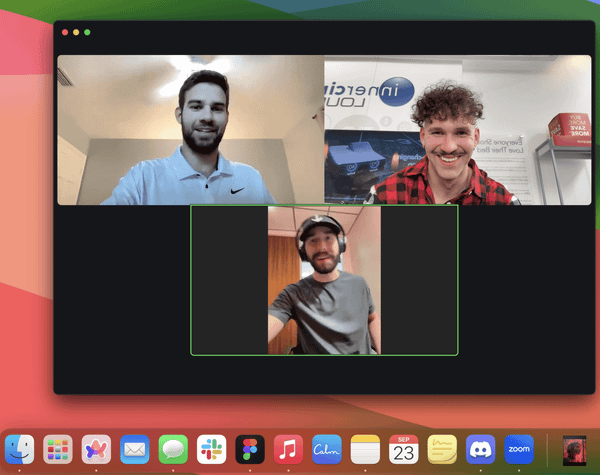Open Finder from the dock

[20, 449]
